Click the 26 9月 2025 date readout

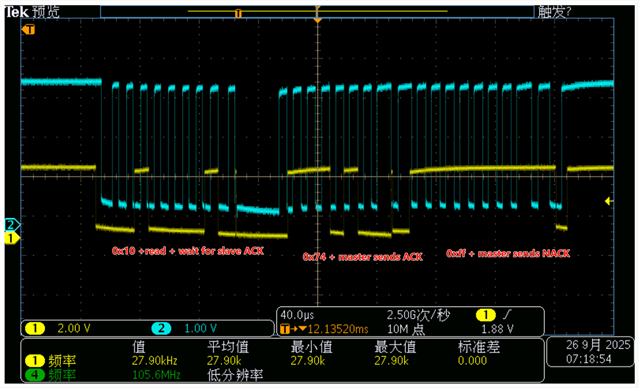pyautogui.click(x=598, y=345)
